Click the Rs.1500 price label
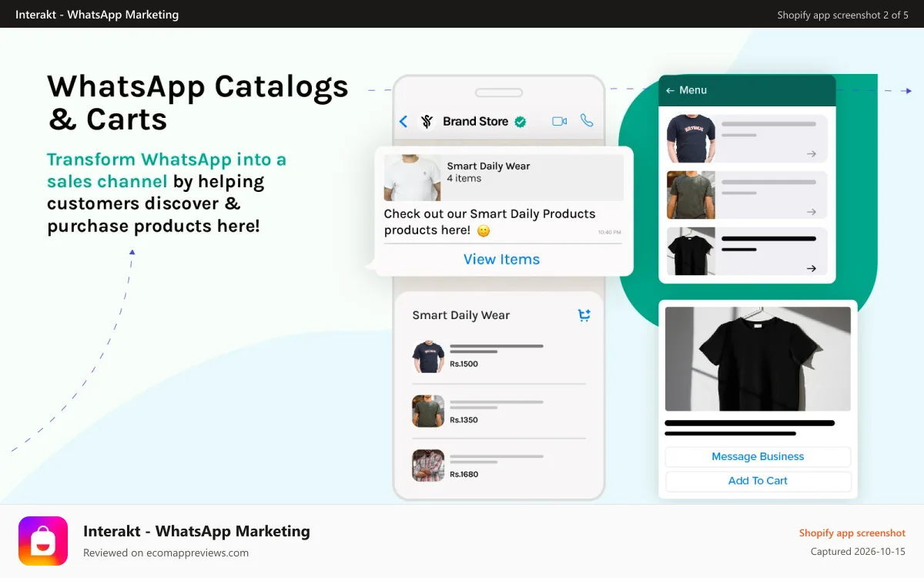Screen dimensions: 924x578 (x=464, y=364)
